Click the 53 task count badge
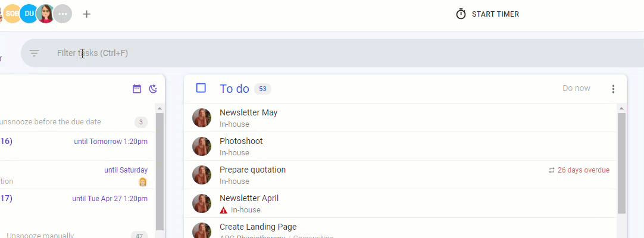The width and height of the screenshot is (644, 238). tap(262, 89)
